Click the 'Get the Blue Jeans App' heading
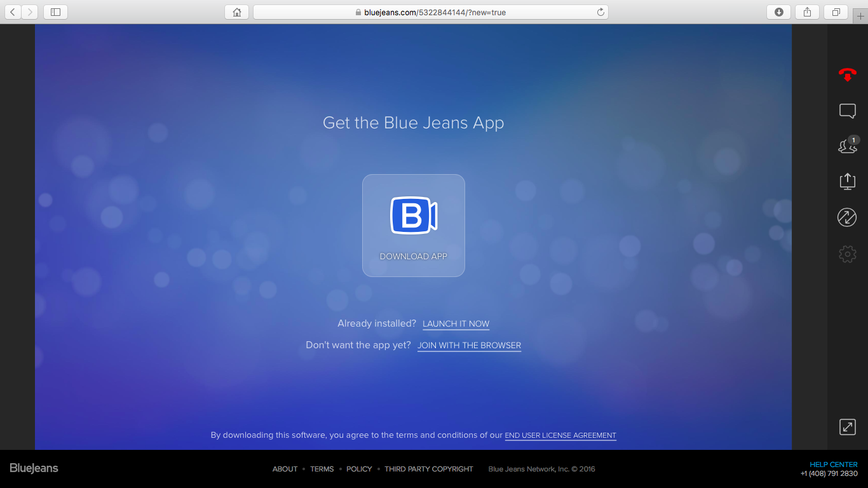868x488 pixels. [x=414, y=123]
